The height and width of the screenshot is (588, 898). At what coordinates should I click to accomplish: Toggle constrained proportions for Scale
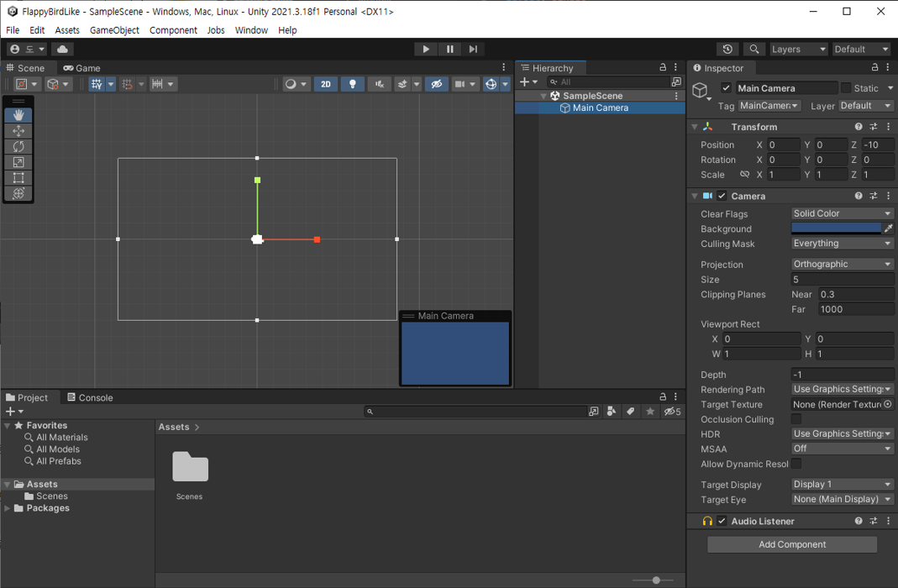[744, 174]
